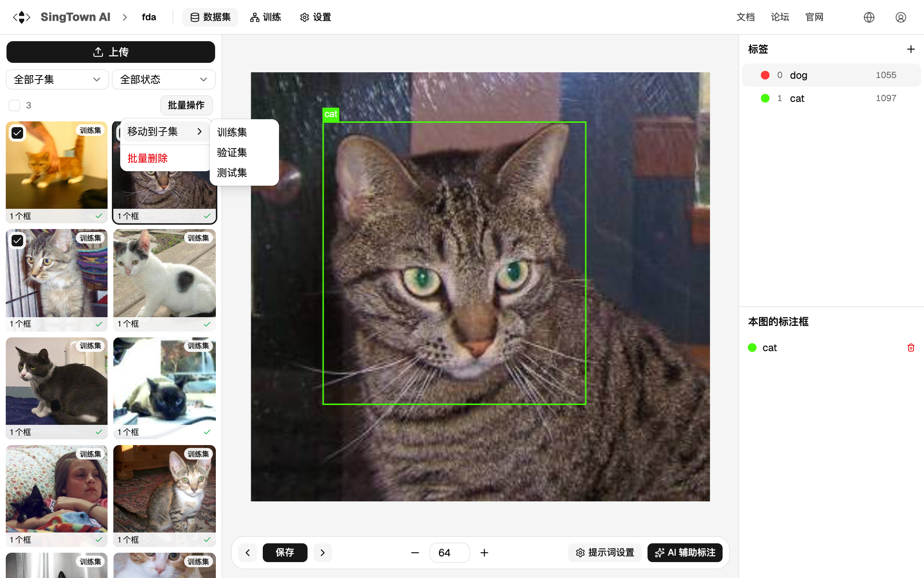
Task: Start AI 辅助标注 assisted labeling
Action: pos(685,552)
